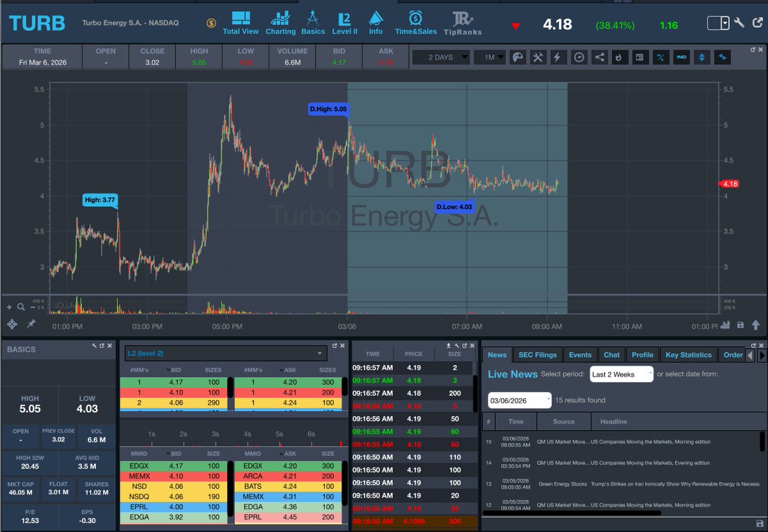Pop out the chart window
The width and height of the screenshot is (768, 532).
[x=753, y=49]
